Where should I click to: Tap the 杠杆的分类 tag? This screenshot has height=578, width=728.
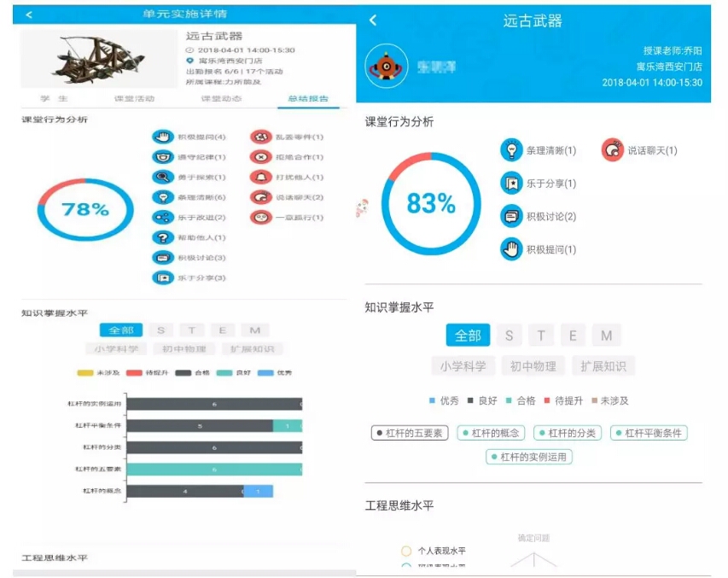click(x=568, y=433)
